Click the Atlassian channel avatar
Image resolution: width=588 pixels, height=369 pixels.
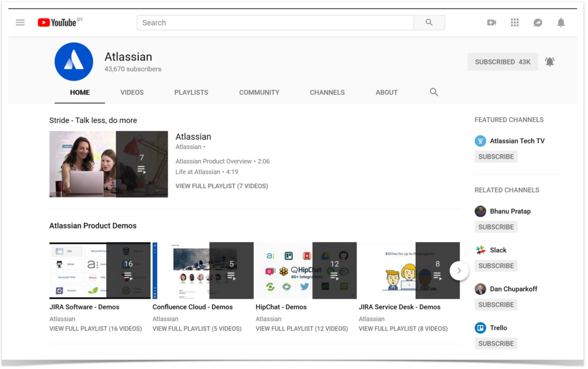(x=73, y=61)
